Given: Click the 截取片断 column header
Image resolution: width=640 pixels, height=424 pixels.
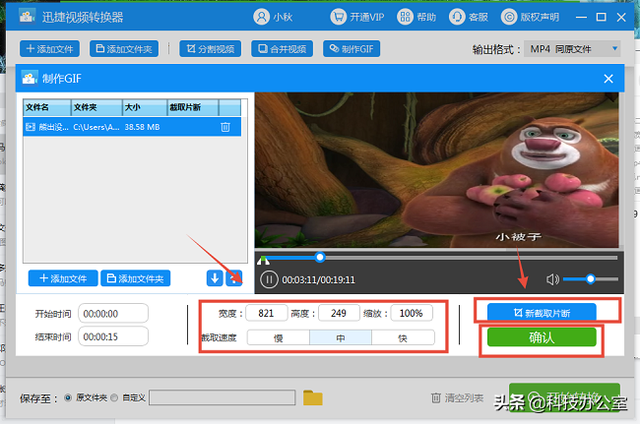Looking at the screenshot, I should 193,107.
